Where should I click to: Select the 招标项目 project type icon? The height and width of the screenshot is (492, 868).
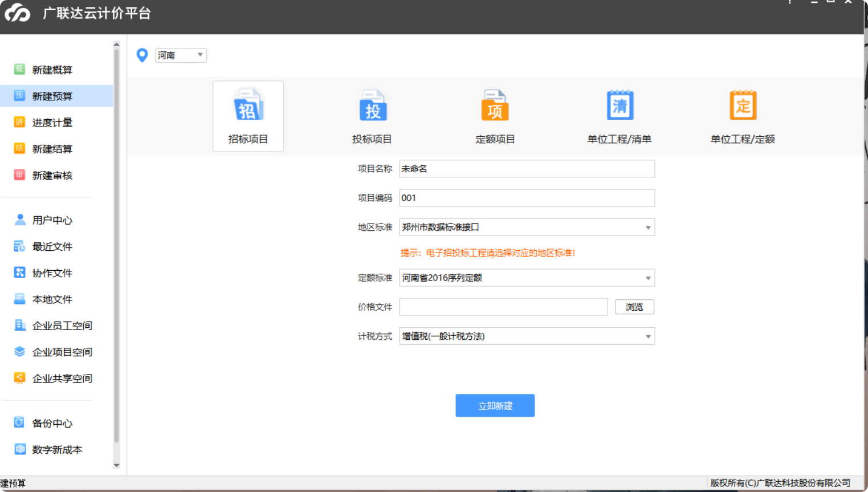point(248,105)
